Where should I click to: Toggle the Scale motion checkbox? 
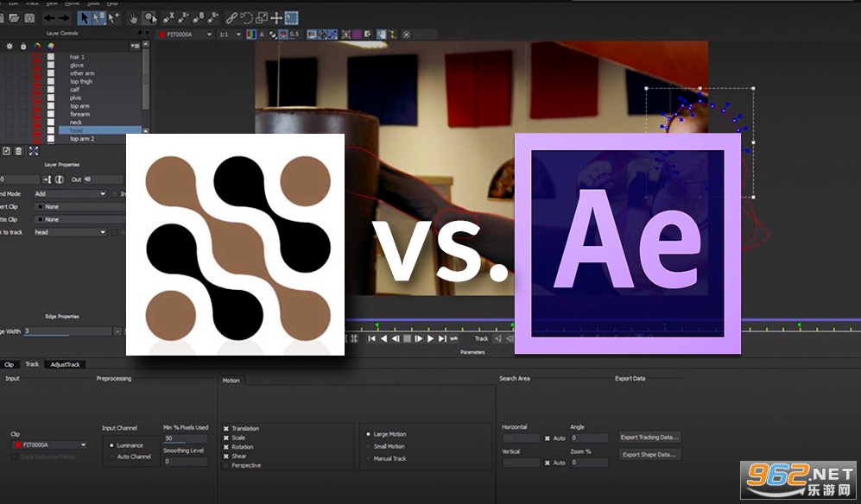pos(225,438)
